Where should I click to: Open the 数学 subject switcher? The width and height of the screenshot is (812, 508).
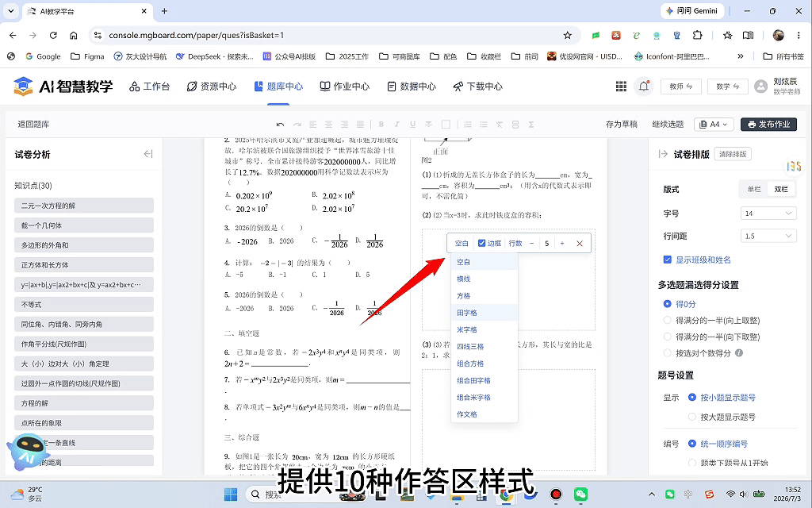[728, 87]
